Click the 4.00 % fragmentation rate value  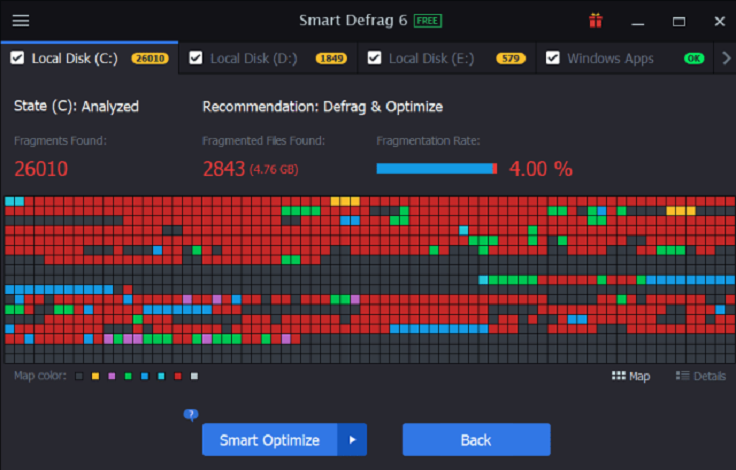point(541,169)
